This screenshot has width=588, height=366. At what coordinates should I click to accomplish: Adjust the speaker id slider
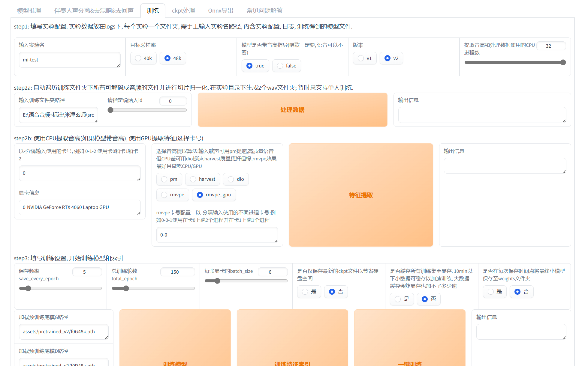tap(147, 110)
